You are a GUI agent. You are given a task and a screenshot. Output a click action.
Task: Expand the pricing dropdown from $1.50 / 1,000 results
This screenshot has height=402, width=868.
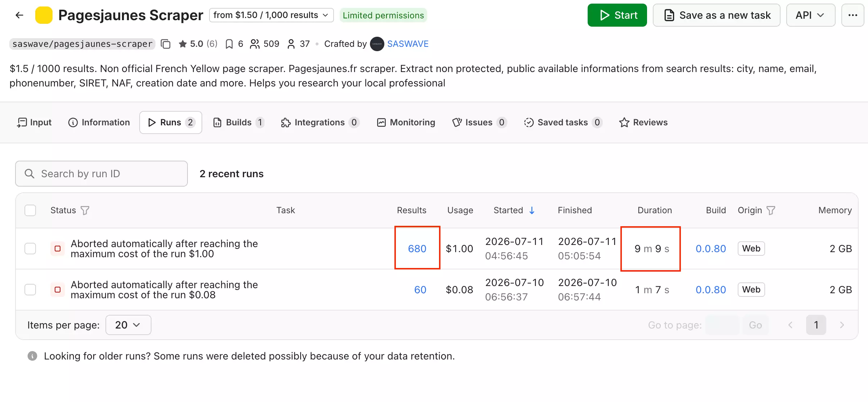[271, 15]
